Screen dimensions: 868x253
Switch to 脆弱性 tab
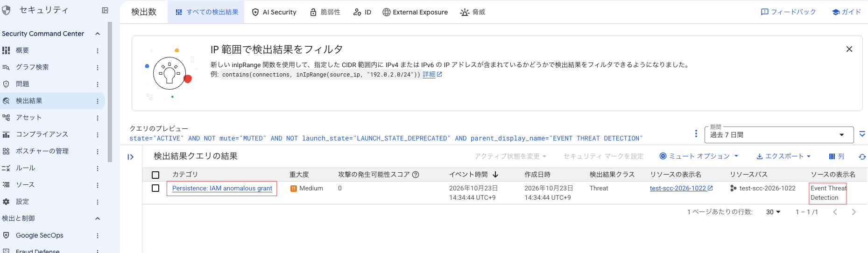(325, 12)
